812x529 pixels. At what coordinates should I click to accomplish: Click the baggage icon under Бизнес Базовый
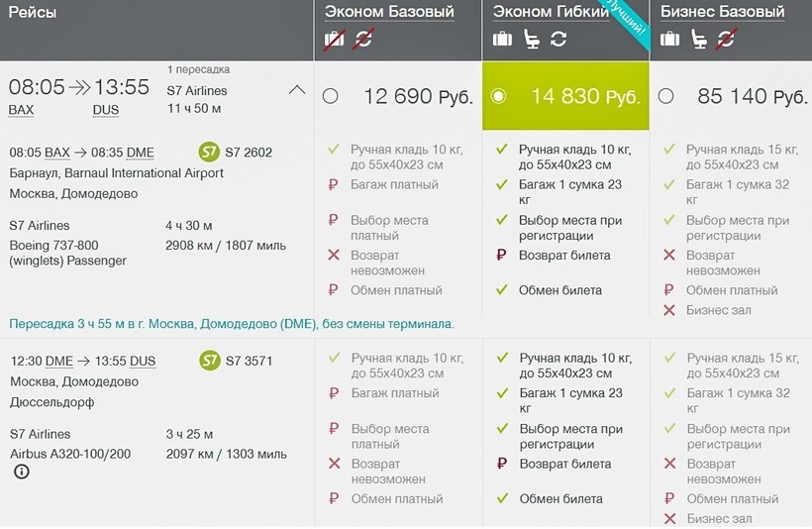coord(670,40)
